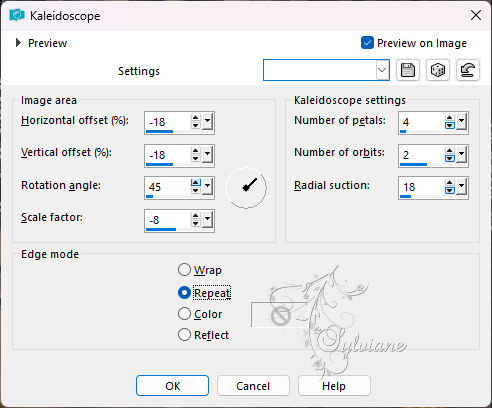Viewport: 492px width, 408px height.
Task: Decrease Radial suction with down arrow
Action: point(450,191)
